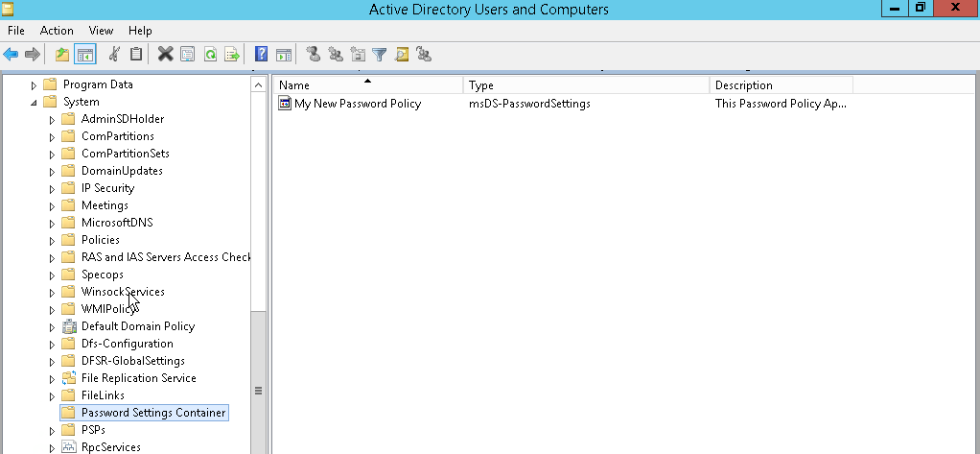This screenshot has height=454, width=980.
Task: Click the Create new user icon
Action: click(313, 55)
